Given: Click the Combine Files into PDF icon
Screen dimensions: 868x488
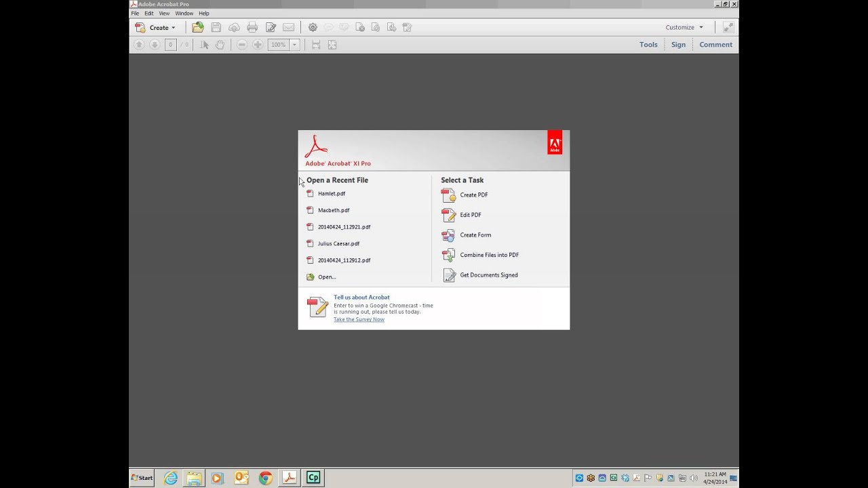Looking at the screenshot, I should [448, 256].
